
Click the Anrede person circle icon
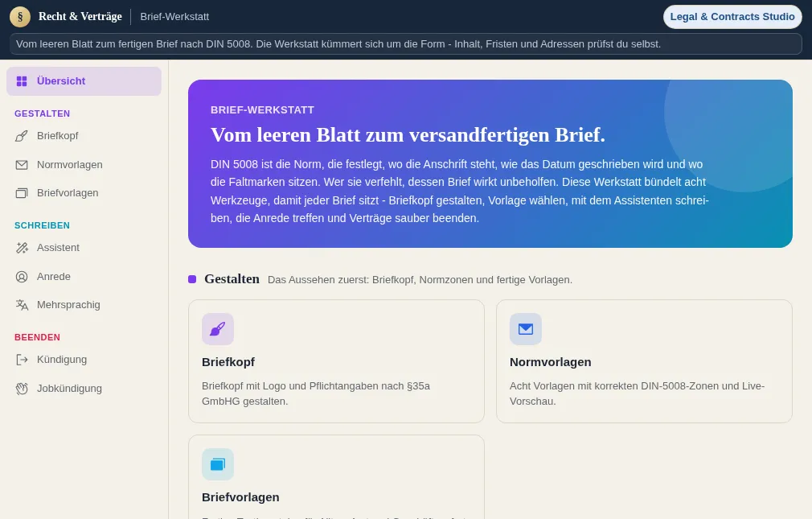click(x=21, y=277)
